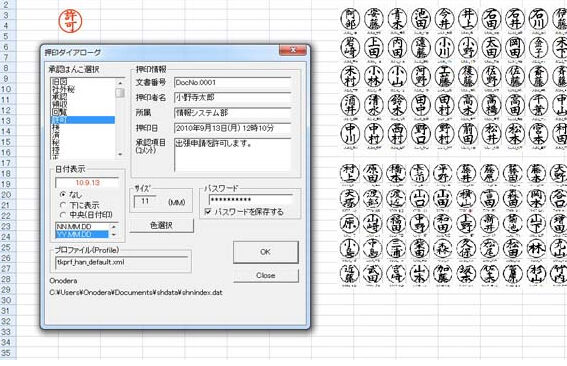Click the date preview field 10.9.13

pos(87,183)
